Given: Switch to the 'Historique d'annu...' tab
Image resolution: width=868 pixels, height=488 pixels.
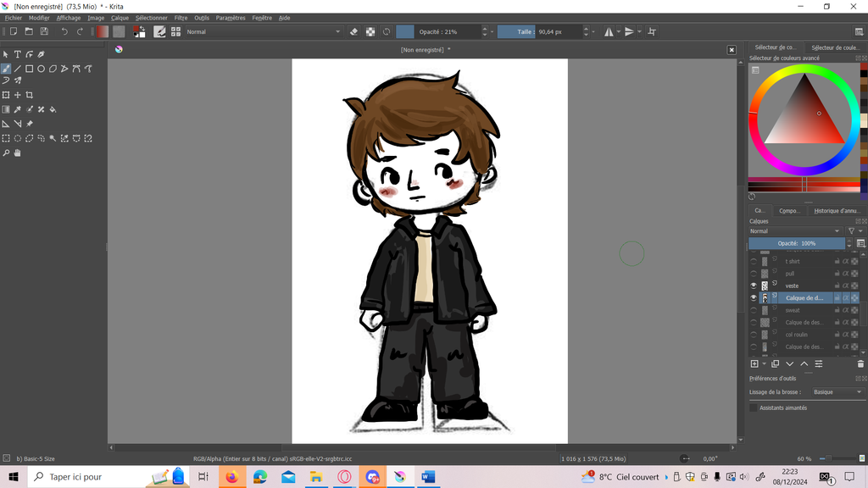Looking at the screenshot, I should [836, 211].
